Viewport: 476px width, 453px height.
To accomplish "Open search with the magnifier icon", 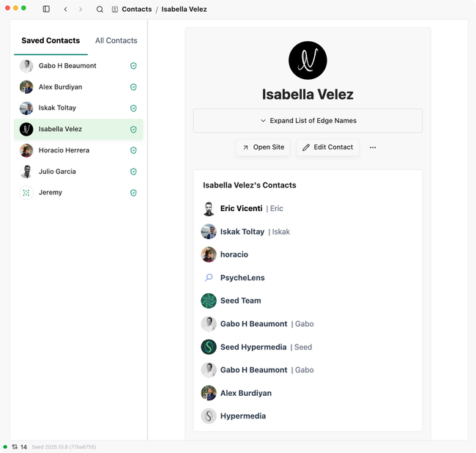I will pos(100,10).
